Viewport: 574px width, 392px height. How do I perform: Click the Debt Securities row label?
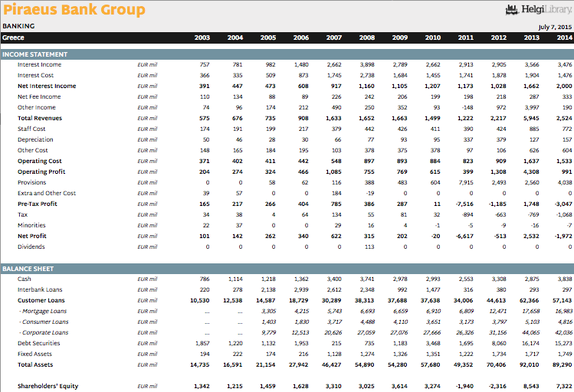(39, 343)
